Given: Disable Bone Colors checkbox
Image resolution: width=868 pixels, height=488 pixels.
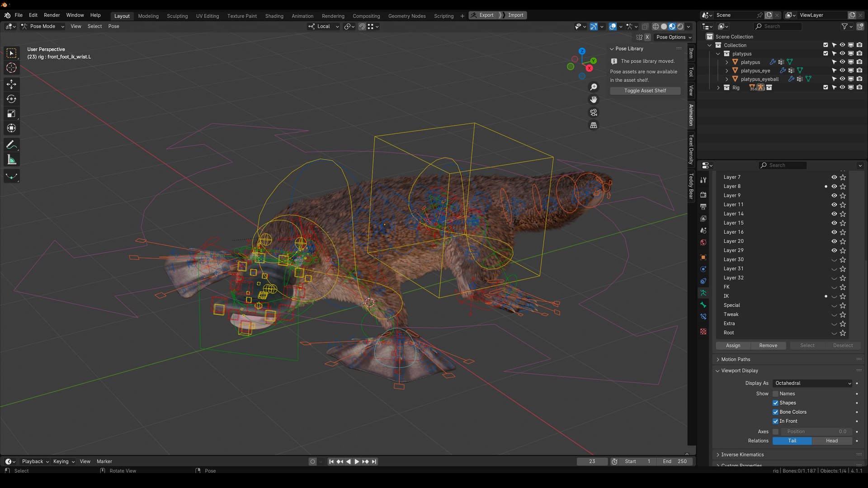Looking at the screenshot, I should (x=775, y=412).
